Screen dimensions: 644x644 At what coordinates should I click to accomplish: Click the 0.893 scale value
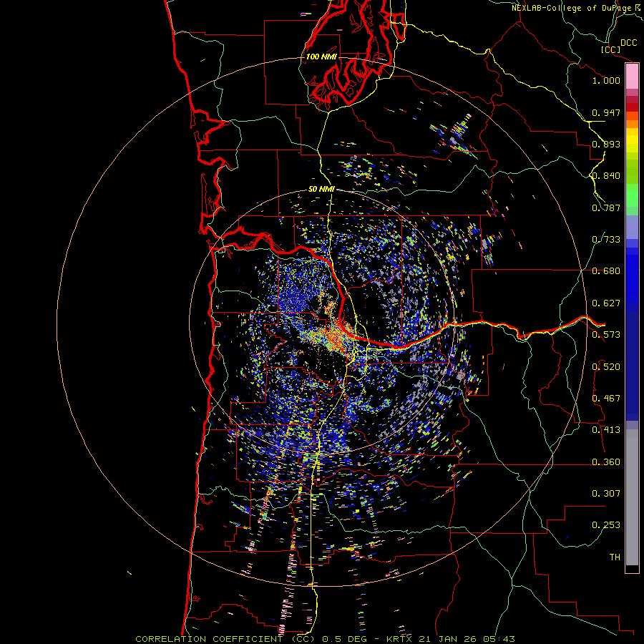(606, 144)
